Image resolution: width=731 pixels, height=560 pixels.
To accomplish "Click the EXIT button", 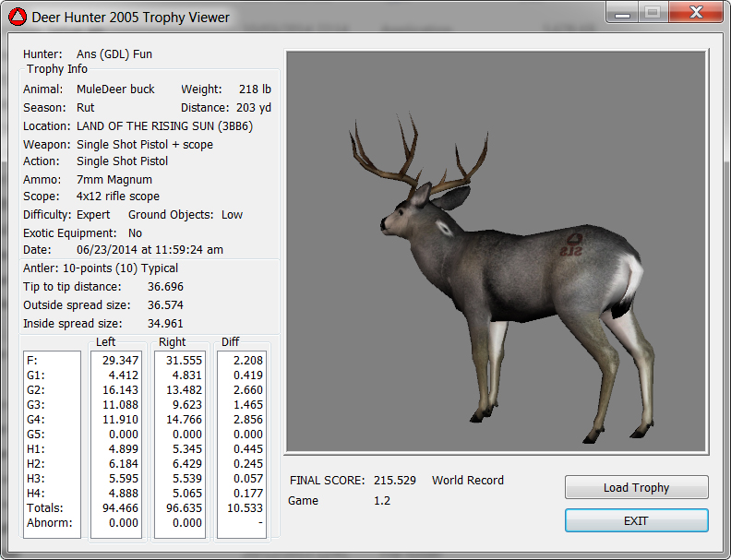I will (636, 520).
